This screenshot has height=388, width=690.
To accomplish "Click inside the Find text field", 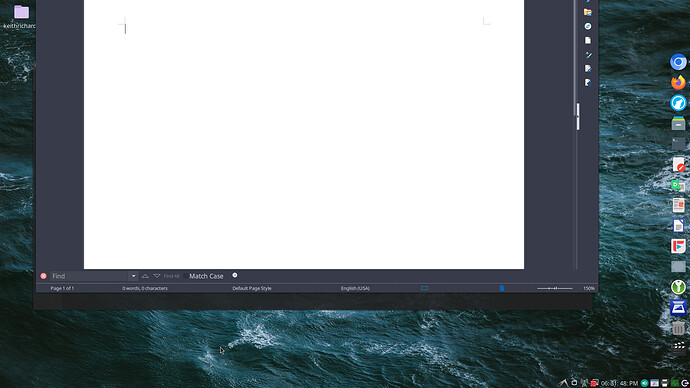I will click(x=89, y=276).
